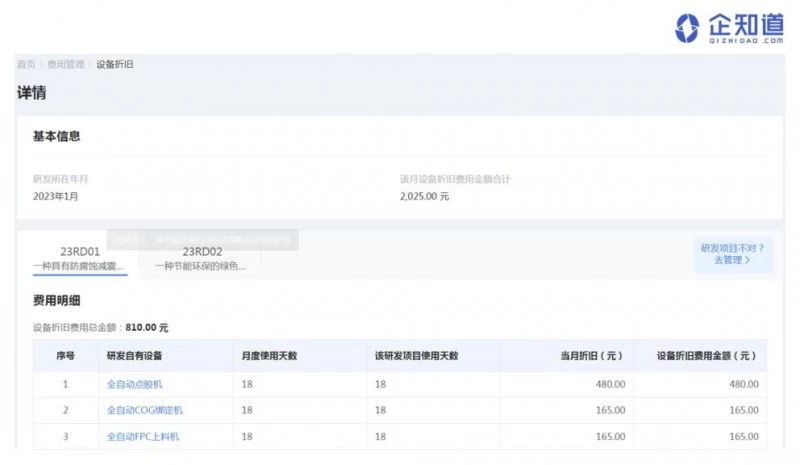Click the 当月折旧(元) column header

point(594,356)
